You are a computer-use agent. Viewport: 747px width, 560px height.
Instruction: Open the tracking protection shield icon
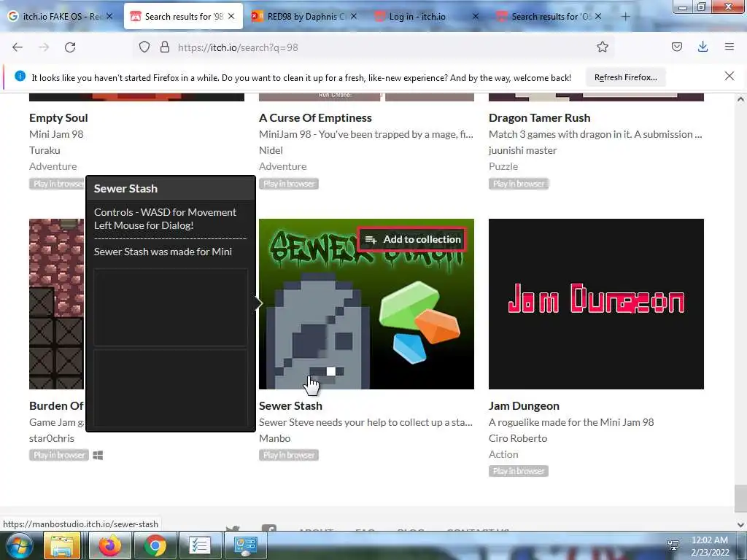click(144, 47)
